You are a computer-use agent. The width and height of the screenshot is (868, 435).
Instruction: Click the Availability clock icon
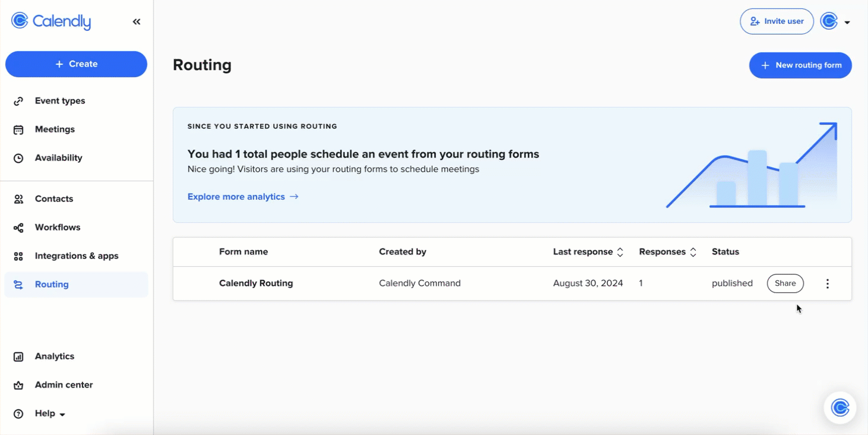point(18,158)
